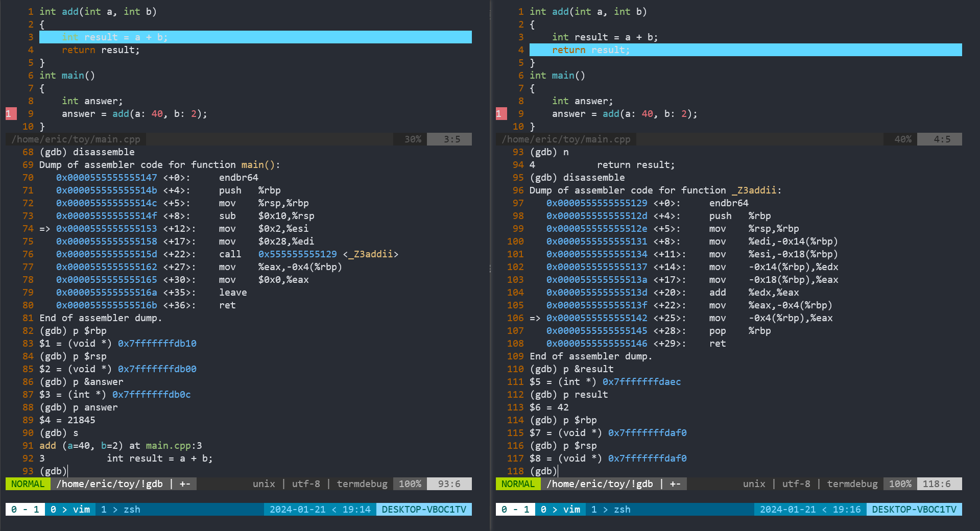
Task: Click the '$8 = (void *) 0x7fffffffdaf0' output
Action: [x=608, y=458]
